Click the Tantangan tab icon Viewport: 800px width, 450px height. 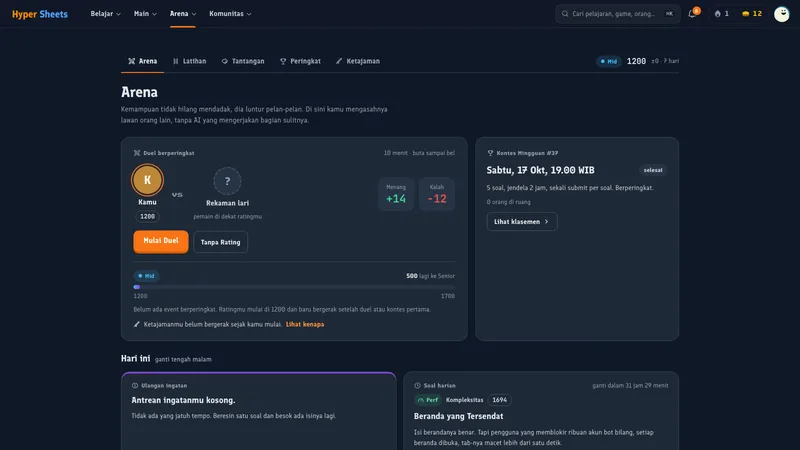(x=224, y=61)
